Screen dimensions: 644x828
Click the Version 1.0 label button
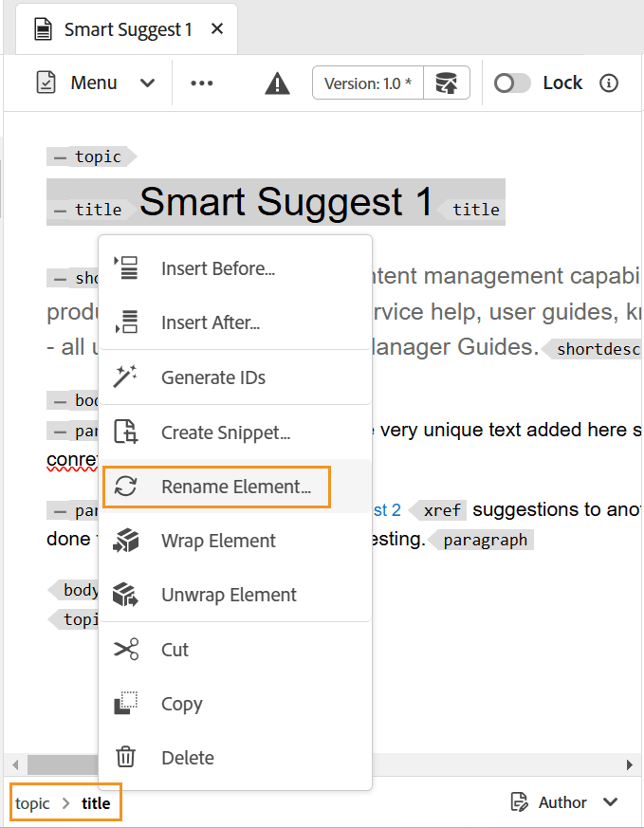coord(368,83)
